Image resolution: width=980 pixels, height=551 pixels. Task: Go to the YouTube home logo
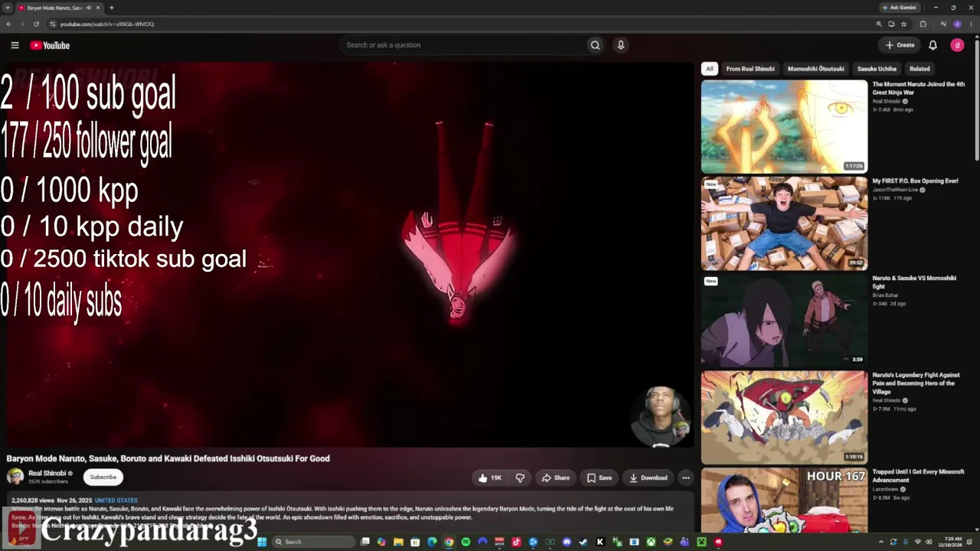50,45
